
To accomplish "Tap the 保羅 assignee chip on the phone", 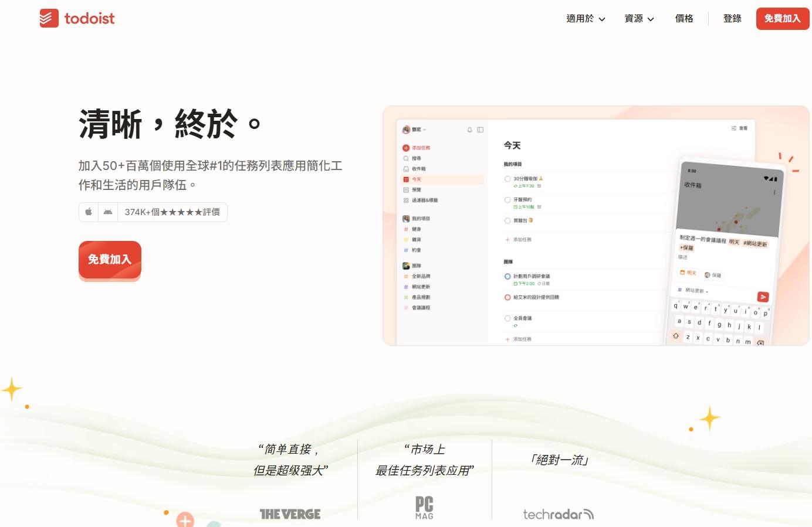I will 713,275.
